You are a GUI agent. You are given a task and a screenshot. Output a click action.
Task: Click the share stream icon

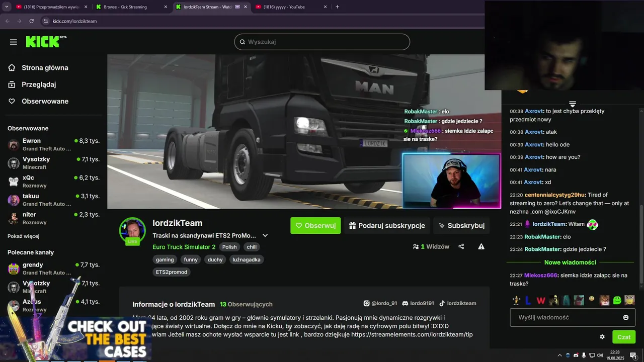[461, 246]
